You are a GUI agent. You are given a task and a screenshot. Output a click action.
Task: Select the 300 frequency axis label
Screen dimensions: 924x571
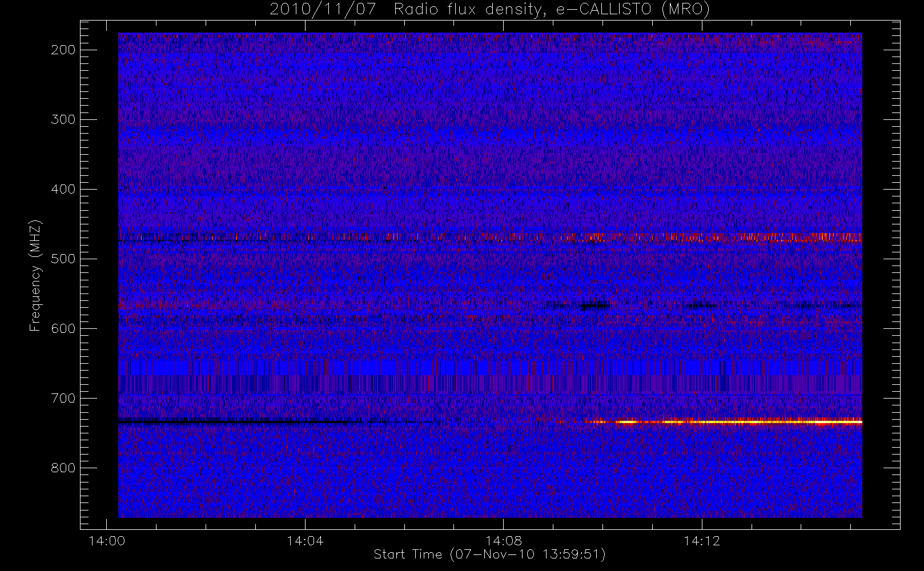pos(63,119)
